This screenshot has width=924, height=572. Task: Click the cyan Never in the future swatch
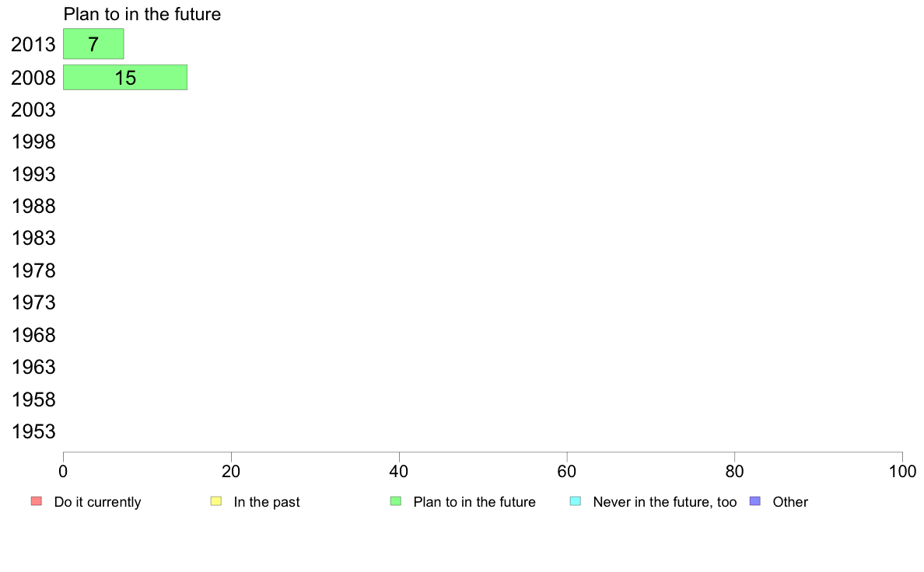[x=576, y=501]
